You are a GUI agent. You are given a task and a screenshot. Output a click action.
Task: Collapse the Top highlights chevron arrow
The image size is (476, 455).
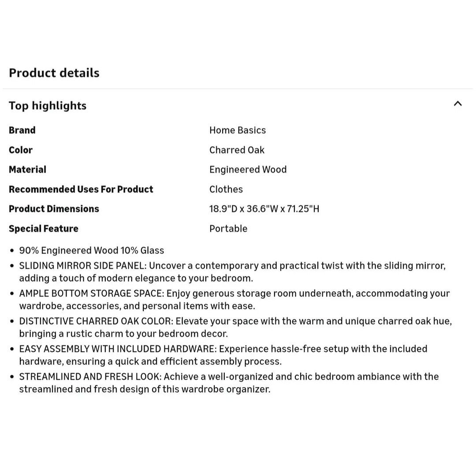click(457, 104)
